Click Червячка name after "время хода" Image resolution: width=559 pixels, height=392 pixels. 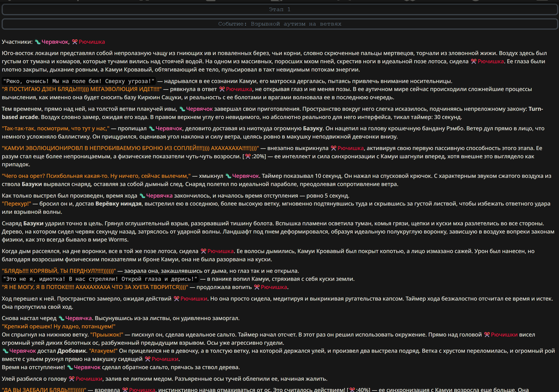(x=159, y=196)
